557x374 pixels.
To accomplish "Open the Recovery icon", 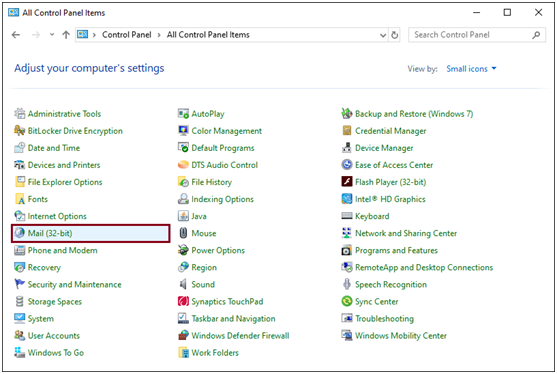I will [20, 267].
